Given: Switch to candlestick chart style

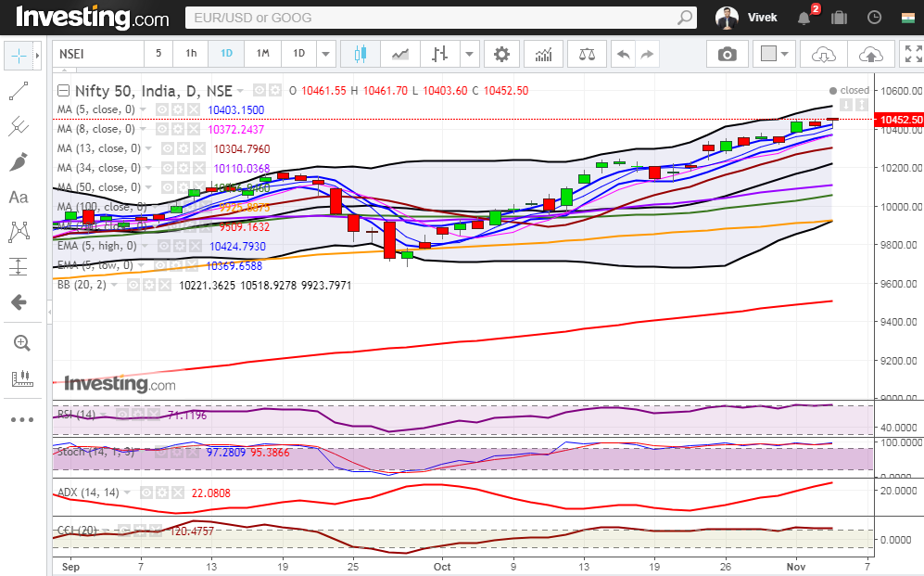Looking at the screenshot, I should point(361,54).
